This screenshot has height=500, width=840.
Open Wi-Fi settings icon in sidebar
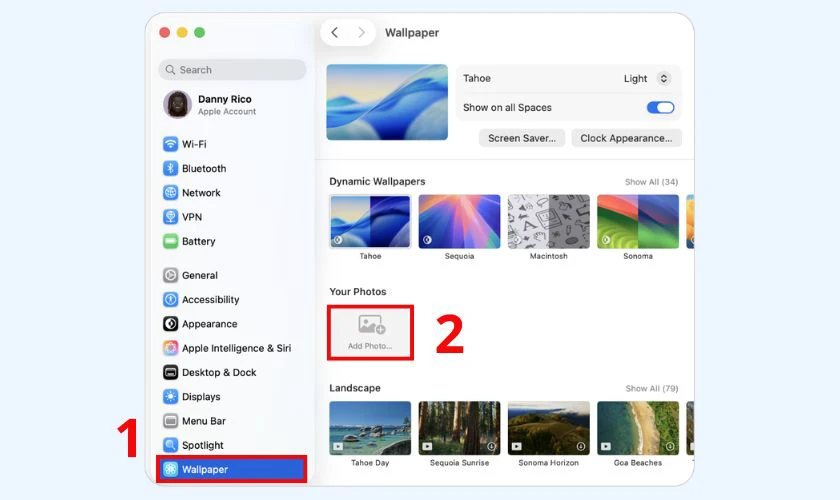(170, 144)
